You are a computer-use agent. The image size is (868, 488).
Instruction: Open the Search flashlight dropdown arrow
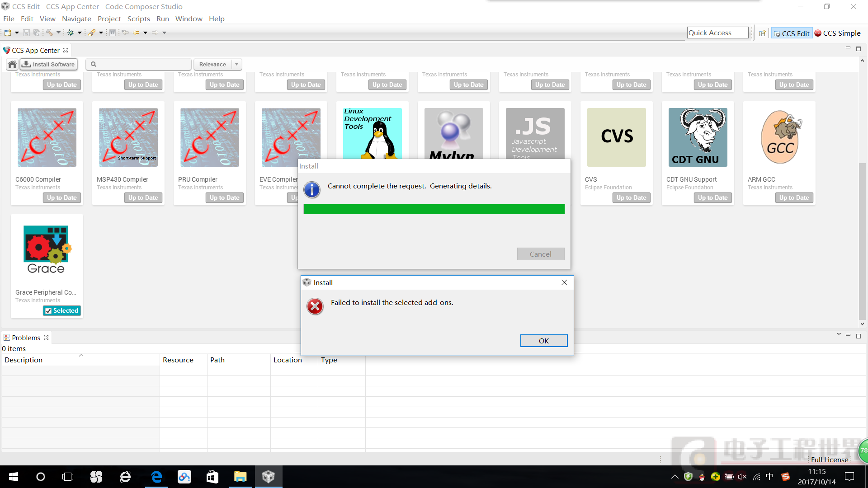101,33
